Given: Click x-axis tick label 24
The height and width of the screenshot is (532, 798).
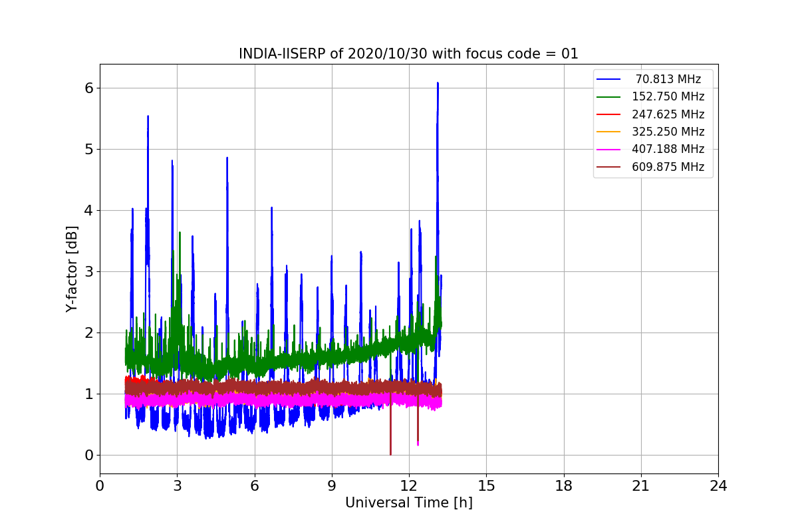Looking at the screenshot, I should point(718,486).
